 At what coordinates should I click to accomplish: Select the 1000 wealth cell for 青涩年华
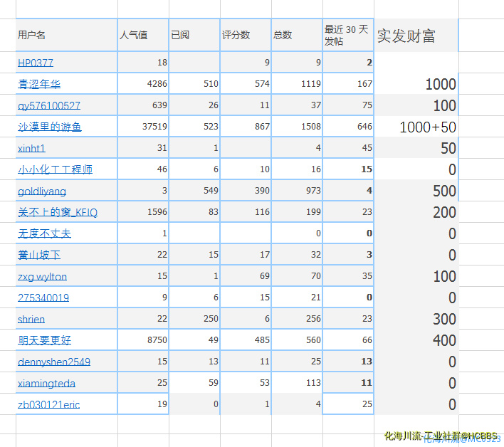pyautogui.click(x=416, y=84)
